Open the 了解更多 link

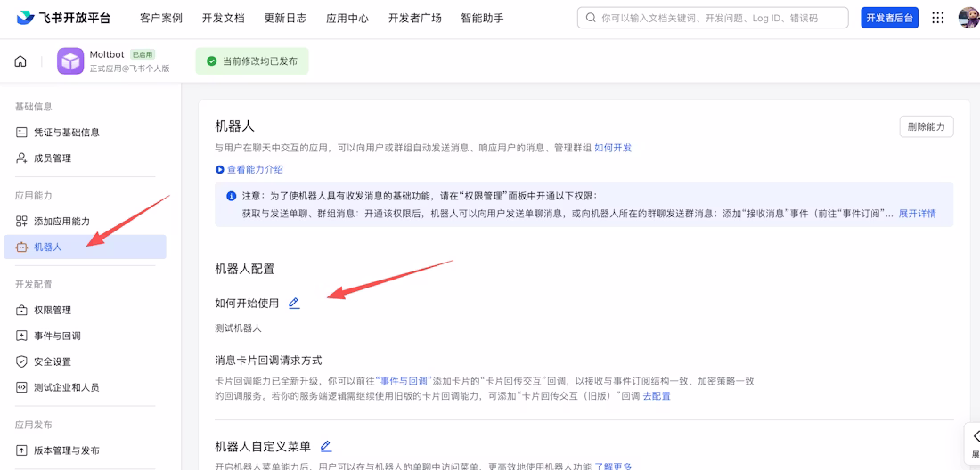point(613,466)
